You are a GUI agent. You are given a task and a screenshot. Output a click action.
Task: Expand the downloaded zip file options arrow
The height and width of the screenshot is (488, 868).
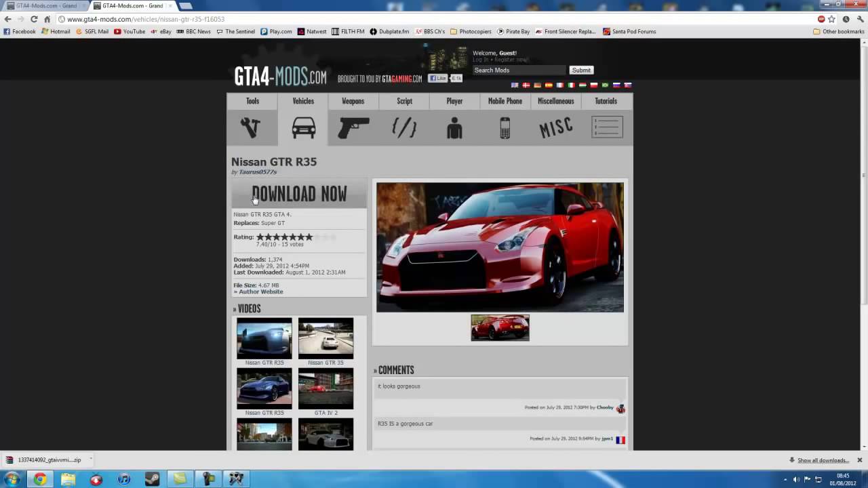pyautogui.click(x=90, y=460)
